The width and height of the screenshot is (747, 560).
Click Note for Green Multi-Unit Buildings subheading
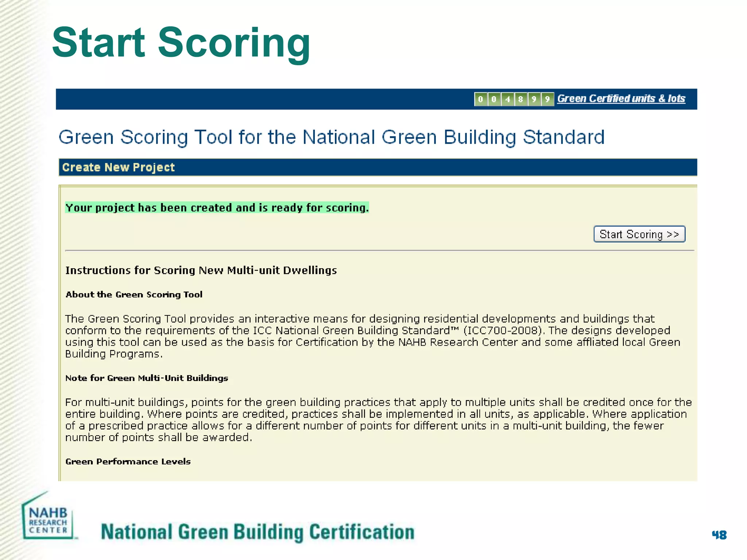pyautogui.click(x=147, y=378)
